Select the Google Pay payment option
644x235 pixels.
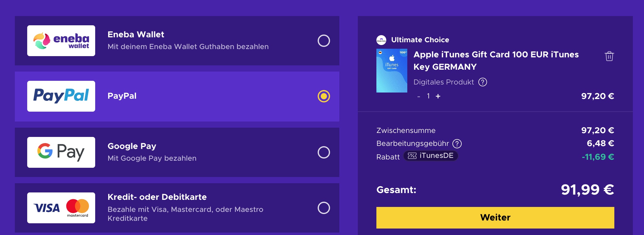[324, 152]
